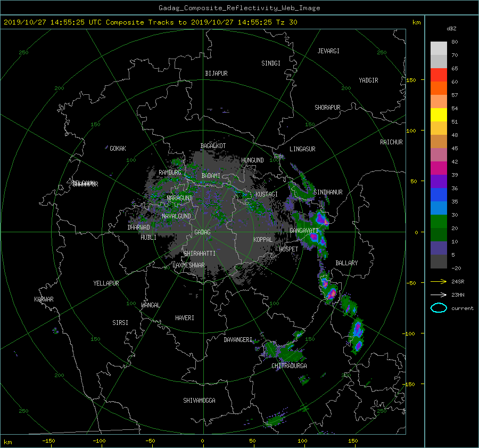The height and width of the screenshot is (448, 479).
Task: Click the GOKAK city label
Action: tap(118, 149)
